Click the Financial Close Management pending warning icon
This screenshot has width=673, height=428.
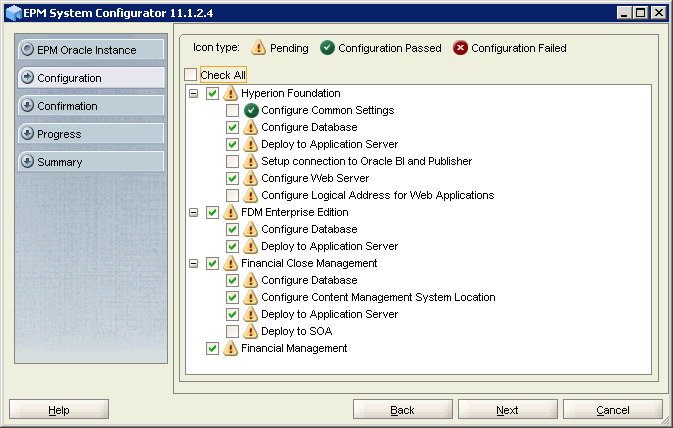pyautogui.click(x=230, y=263)
